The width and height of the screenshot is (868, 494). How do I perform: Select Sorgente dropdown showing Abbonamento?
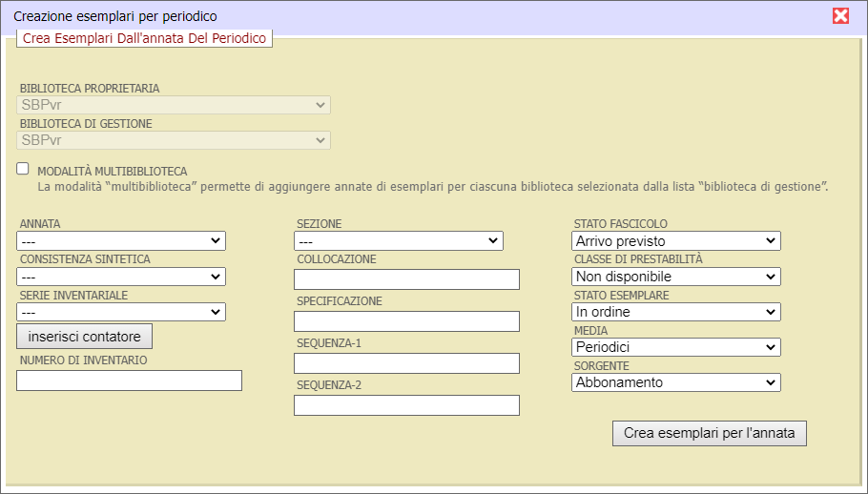tap(675, 382)
